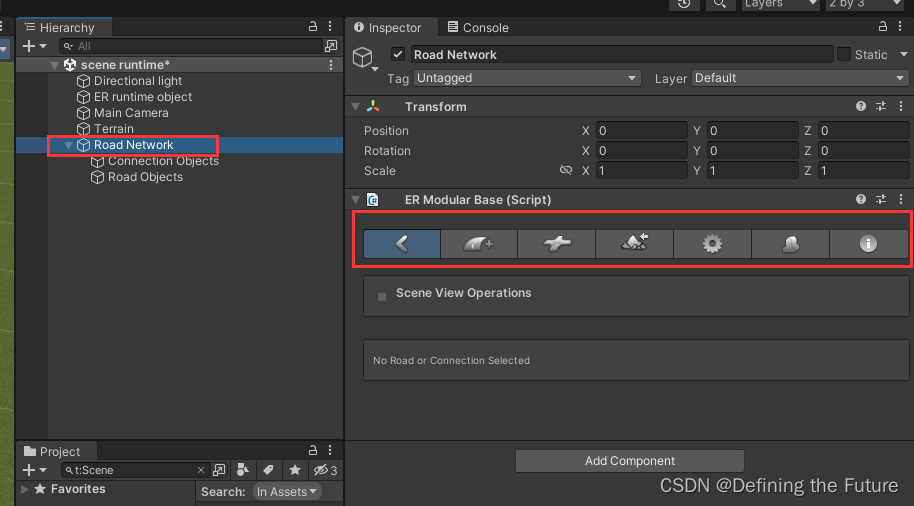
Task: Open Transform preset selector icon
Action: (881, 106)
